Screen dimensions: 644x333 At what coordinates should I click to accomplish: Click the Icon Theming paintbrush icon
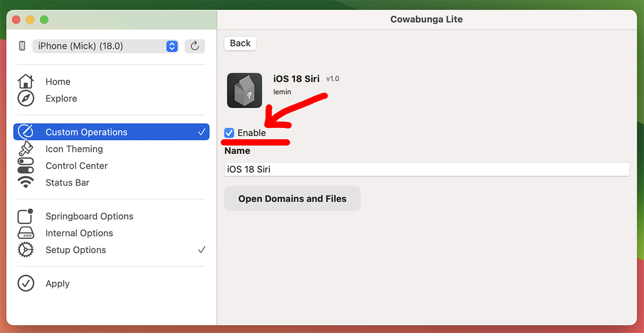pyautogui.click(x=26, y=149)
